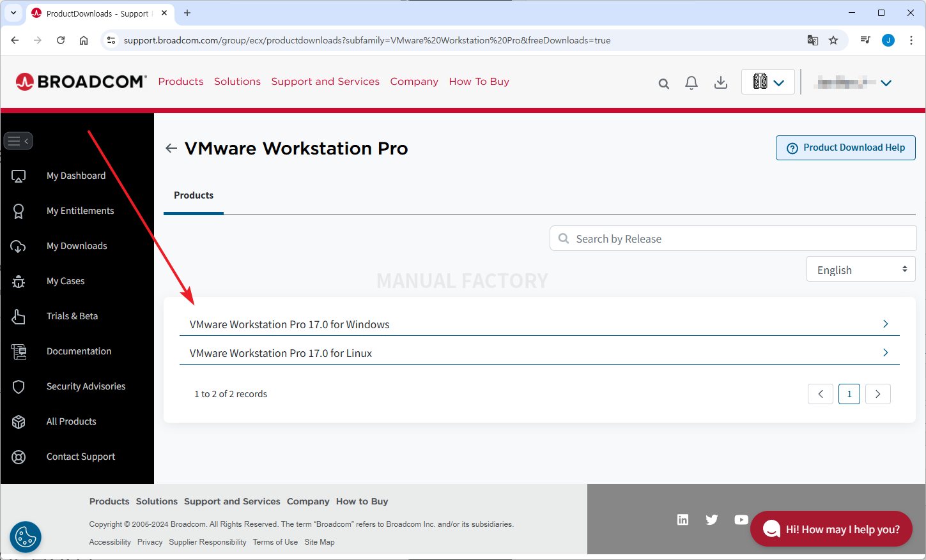The image size is (926, 560).
Task: Open the English language dropdown
Action: (x=861, y=269)
